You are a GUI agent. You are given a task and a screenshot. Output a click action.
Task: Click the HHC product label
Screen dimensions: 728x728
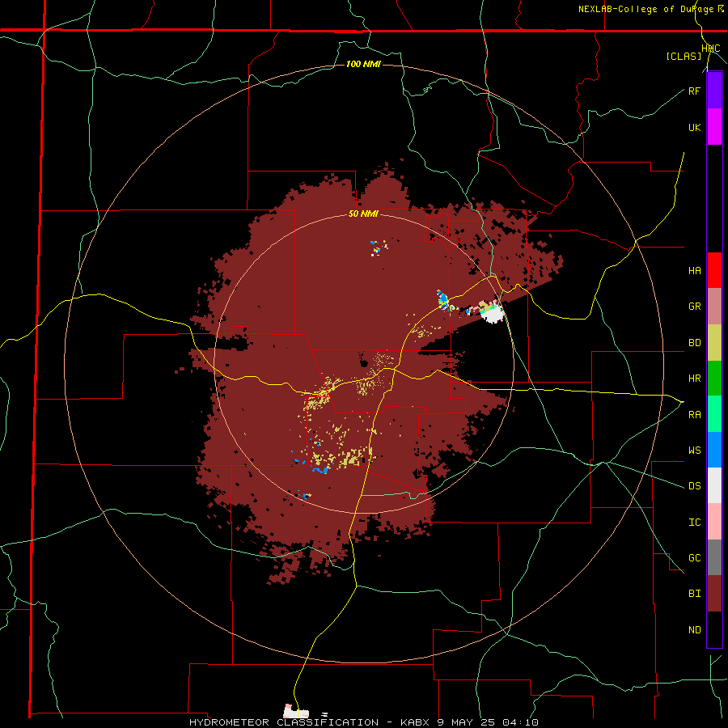tap(711, 49)
